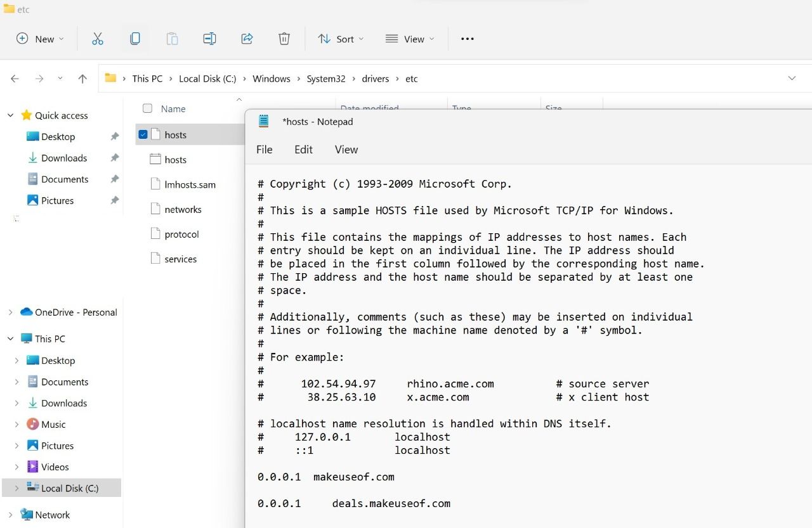
Task: Select all files via the Name column checkbox
Action: (147, 108)
